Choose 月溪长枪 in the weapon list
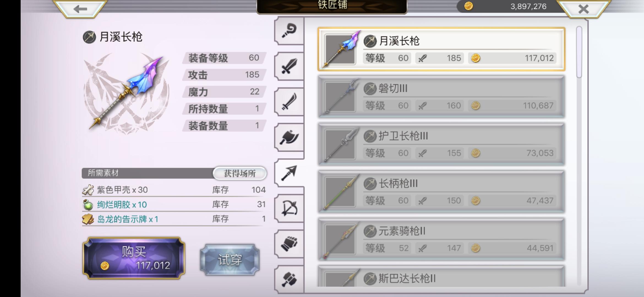The width and height of the screenshot is (644, 297). [441, 49]
